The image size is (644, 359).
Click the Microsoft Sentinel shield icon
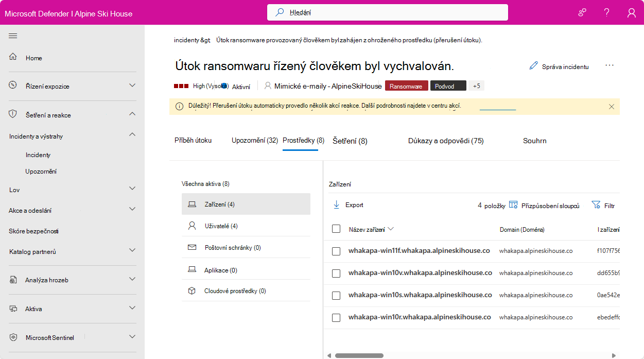[14, 337]
